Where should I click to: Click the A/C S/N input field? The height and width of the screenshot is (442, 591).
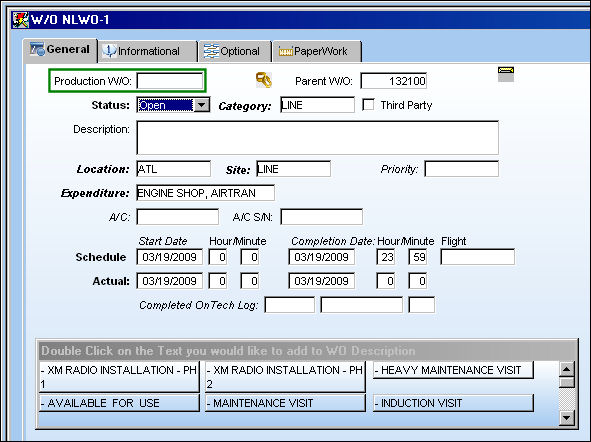322,217
